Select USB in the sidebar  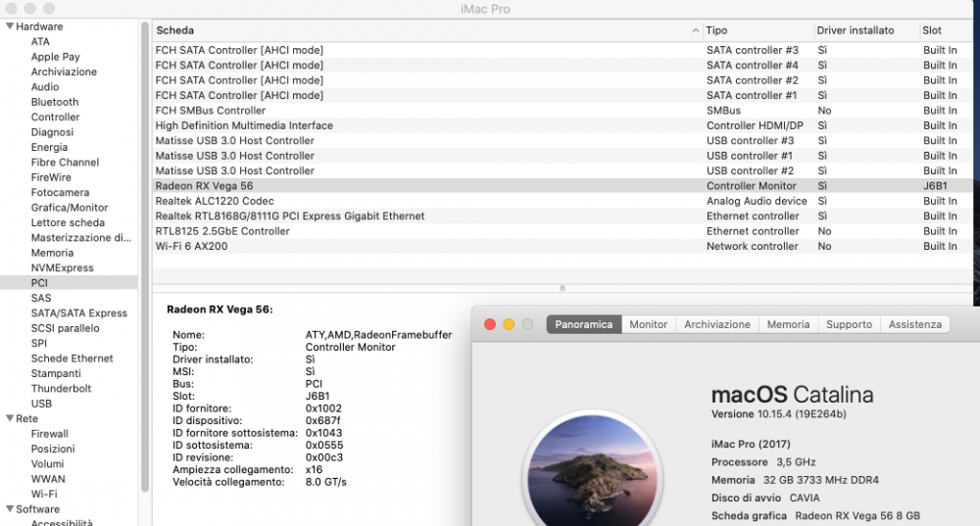[41, 404]
